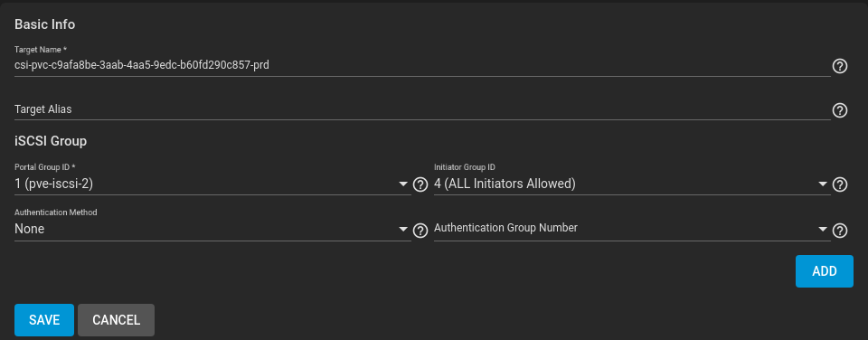Click the iSCSI Group section heading
868x340 pixels.
(51, 141)
